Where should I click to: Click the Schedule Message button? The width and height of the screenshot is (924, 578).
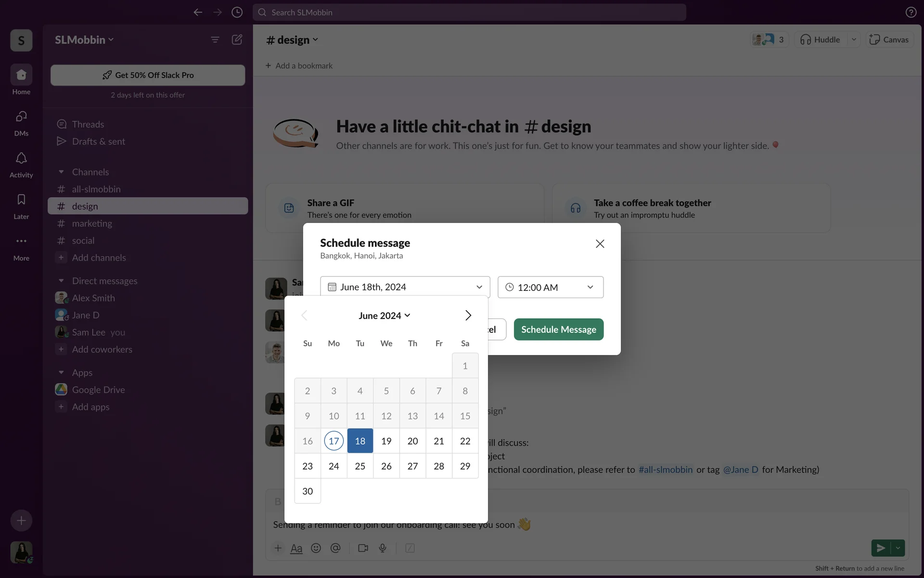pos(558,329)
